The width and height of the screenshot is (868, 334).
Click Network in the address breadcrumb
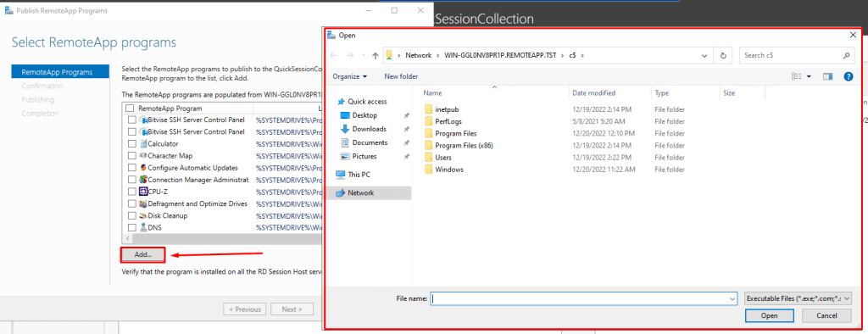(418, 55)
